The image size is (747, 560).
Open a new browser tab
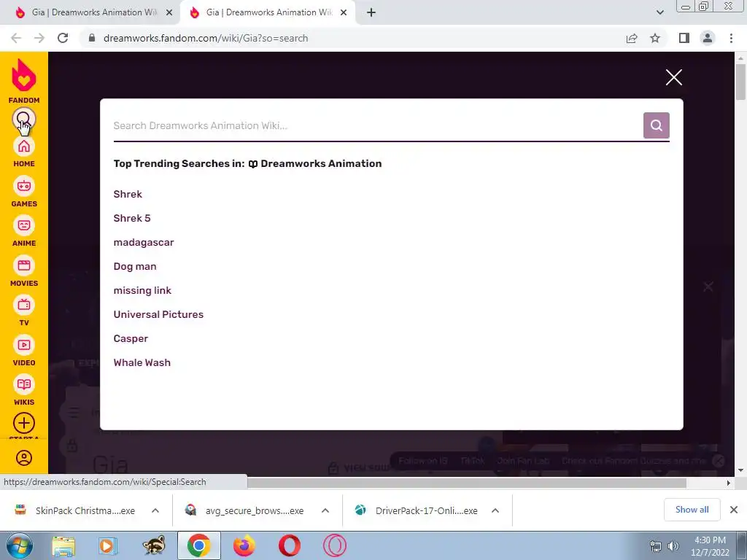click(371, 12)
